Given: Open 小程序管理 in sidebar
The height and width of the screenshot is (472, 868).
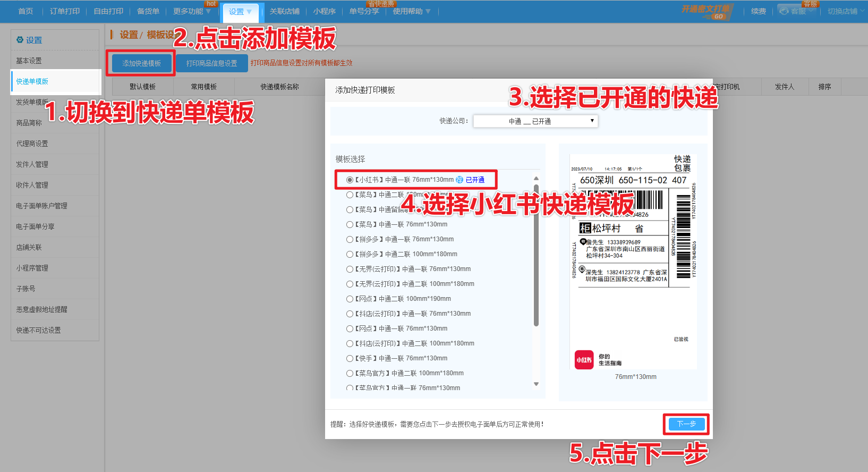Looking at the screenshot, I should tap(55, 268).
